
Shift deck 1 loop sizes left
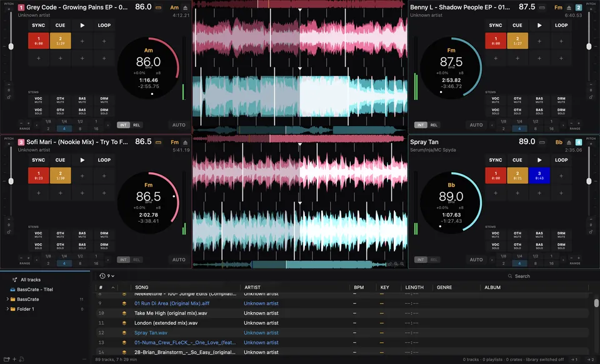[x=37, y=125]
